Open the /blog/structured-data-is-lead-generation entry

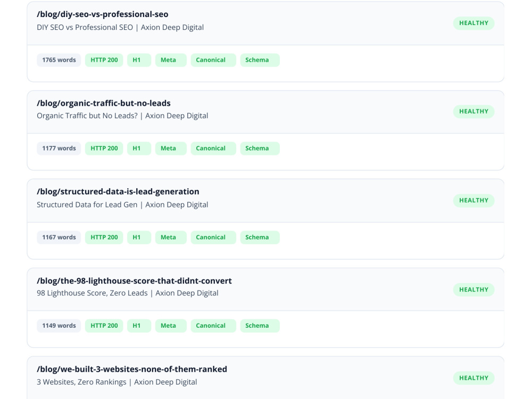click(x=118, y=192)
